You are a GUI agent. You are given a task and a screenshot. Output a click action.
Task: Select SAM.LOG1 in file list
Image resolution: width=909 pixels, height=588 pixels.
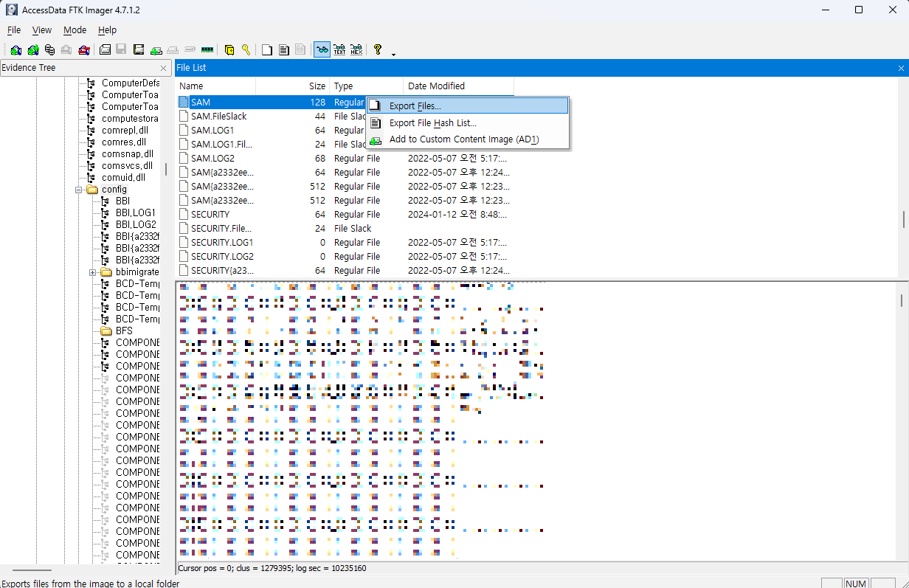click(212, 130)
